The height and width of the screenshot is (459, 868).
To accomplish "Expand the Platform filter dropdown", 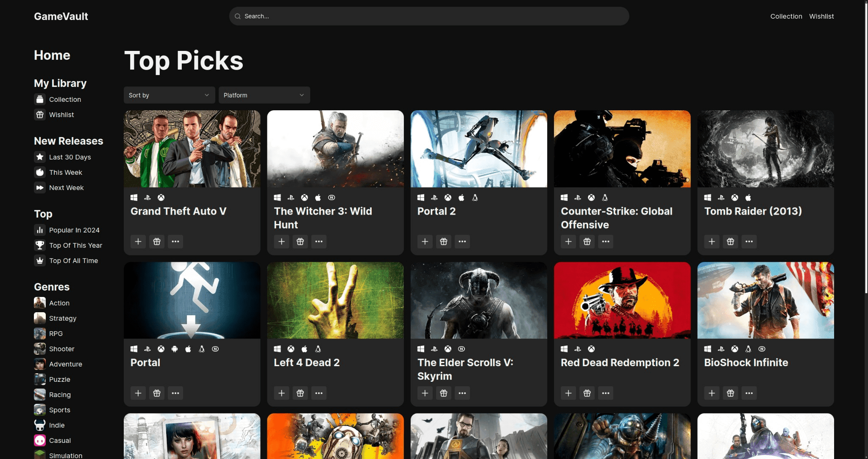I will point(264,95).
